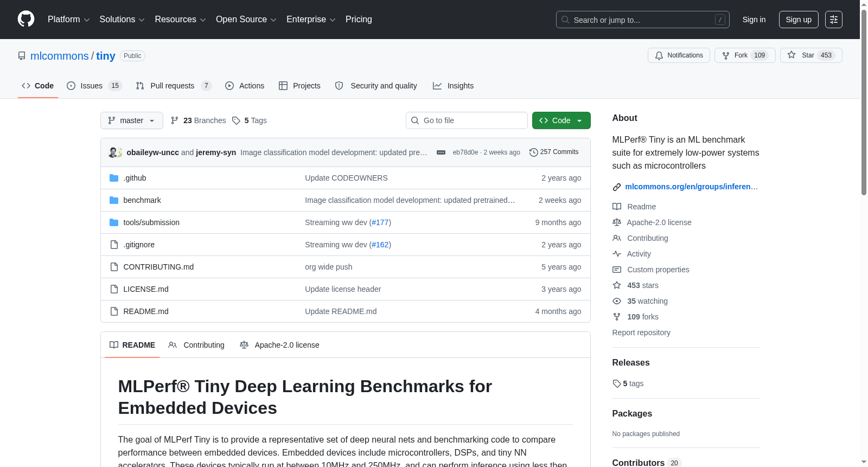This screenshot has height=467, width=868.
Task: Click the .github folder icon
Action: point(114,178)
